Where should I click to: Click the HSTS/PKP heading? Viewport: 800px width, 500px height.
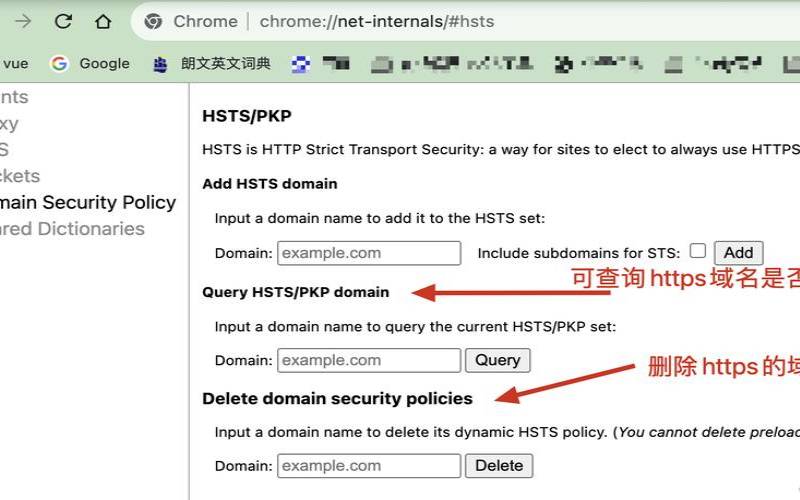[247, 116]
